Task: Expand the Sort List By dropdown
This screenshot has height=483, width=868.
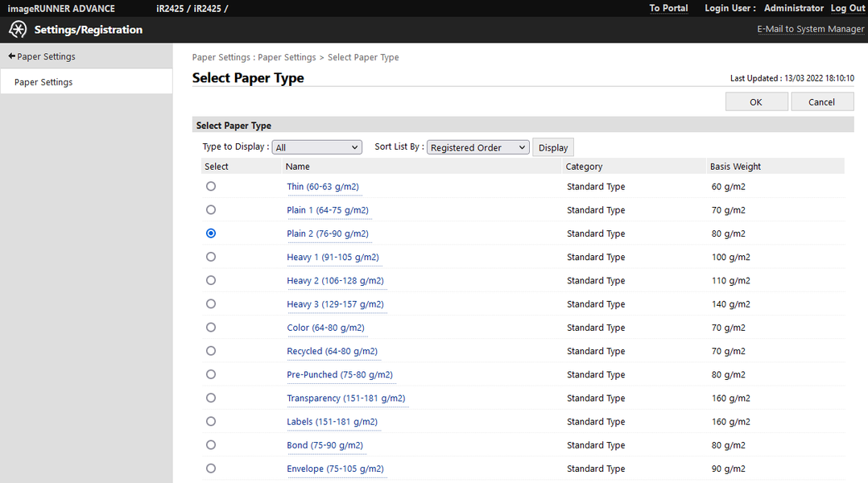Action: [x=477, y=147]
